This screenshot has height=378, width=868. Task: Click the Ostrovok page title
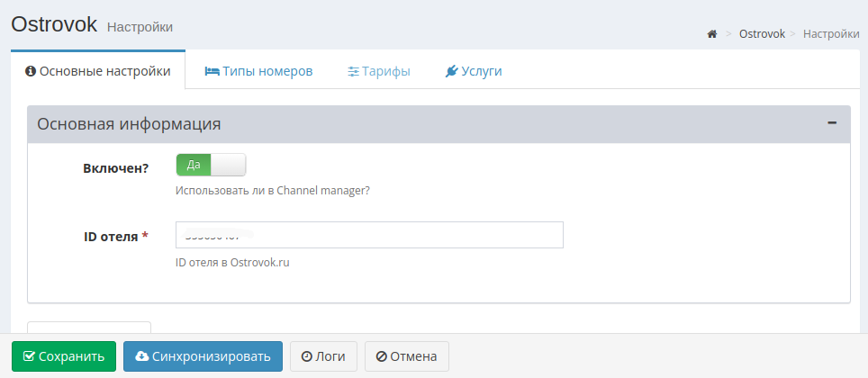[54, 23]
